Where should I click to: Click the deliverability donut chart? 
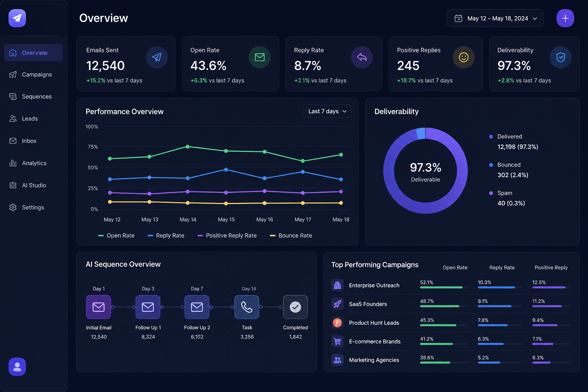[425, 171]
